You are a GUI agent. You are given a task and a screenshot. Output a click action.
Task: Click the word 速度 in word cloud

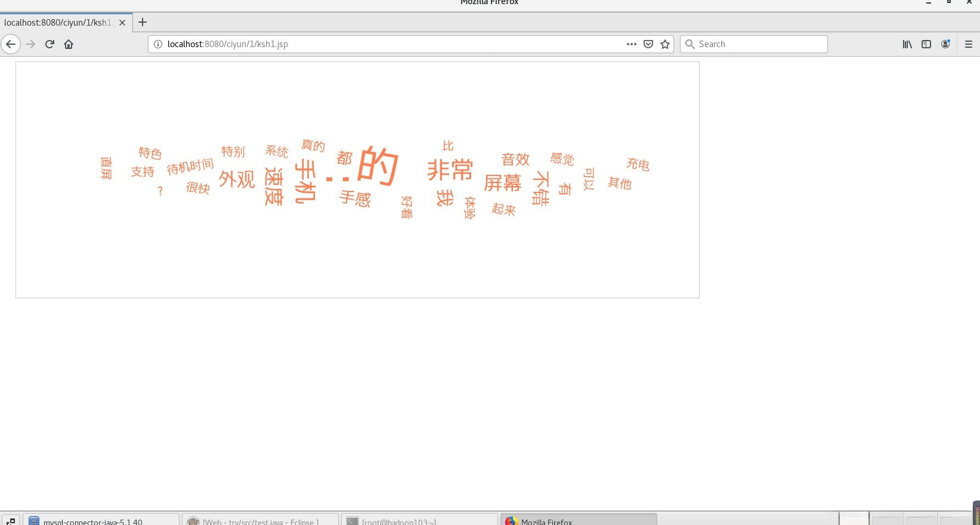click(273, 187)
